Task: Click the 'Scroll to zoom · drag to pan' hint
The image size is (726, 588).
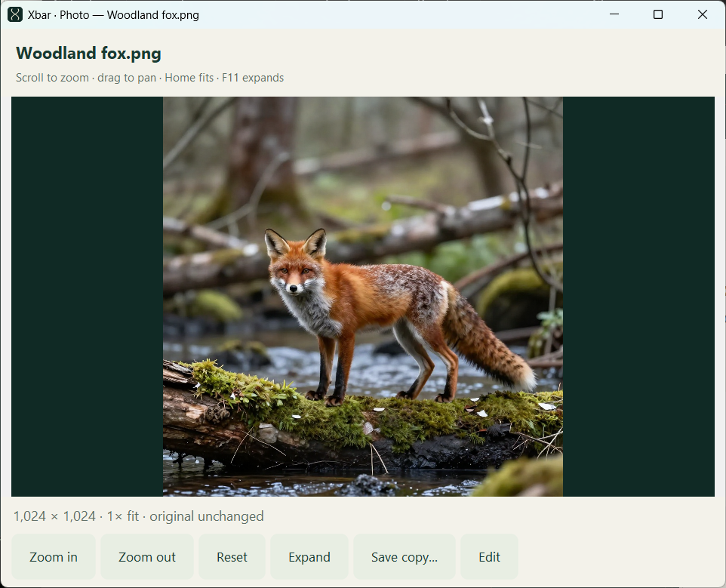Action: pyautogui.click(x=86, y=77)
